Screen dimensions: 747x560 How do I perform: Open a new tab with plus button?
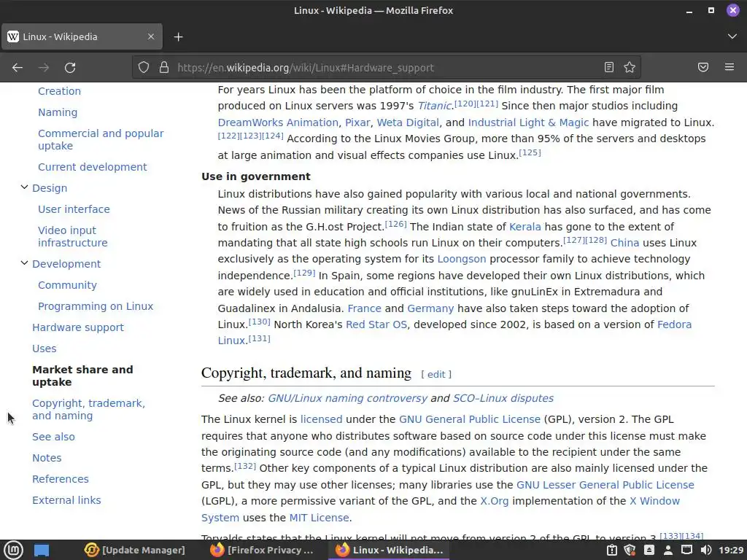[178, 36]
